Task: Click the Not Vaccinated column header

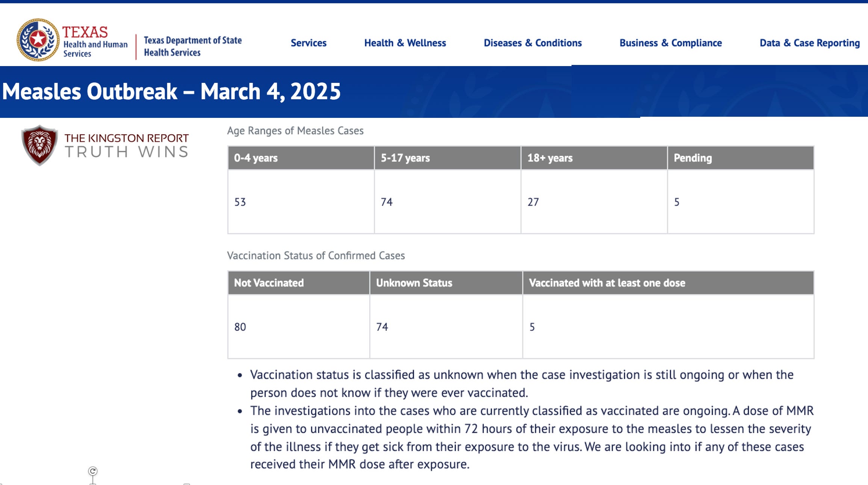Action: [x=269, y=283]
